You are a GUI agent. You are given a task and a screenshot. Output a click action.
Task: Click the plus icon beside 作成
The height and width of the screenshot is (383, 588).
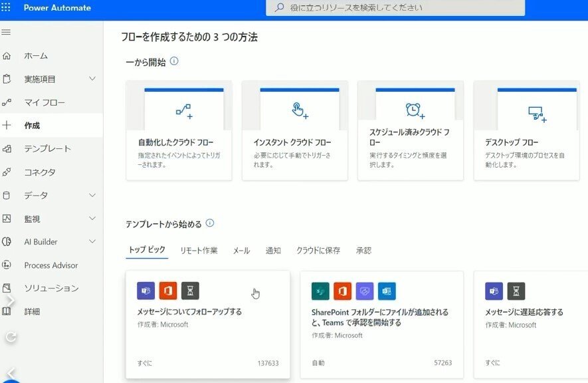pyautogui.click(x=7, y=125)
